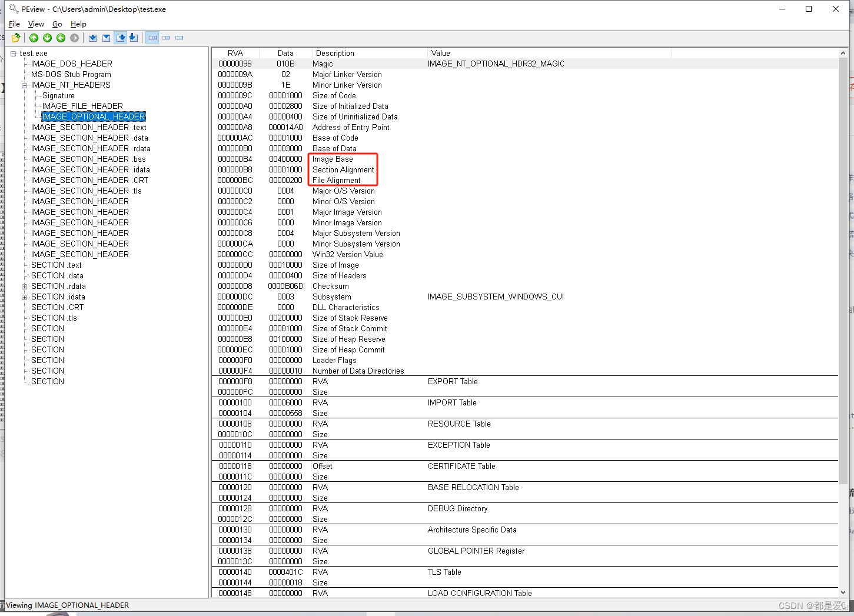Collapse the test.exe tree root
Viewport: 854px width, 616px height.
click(x=14, y=54)
